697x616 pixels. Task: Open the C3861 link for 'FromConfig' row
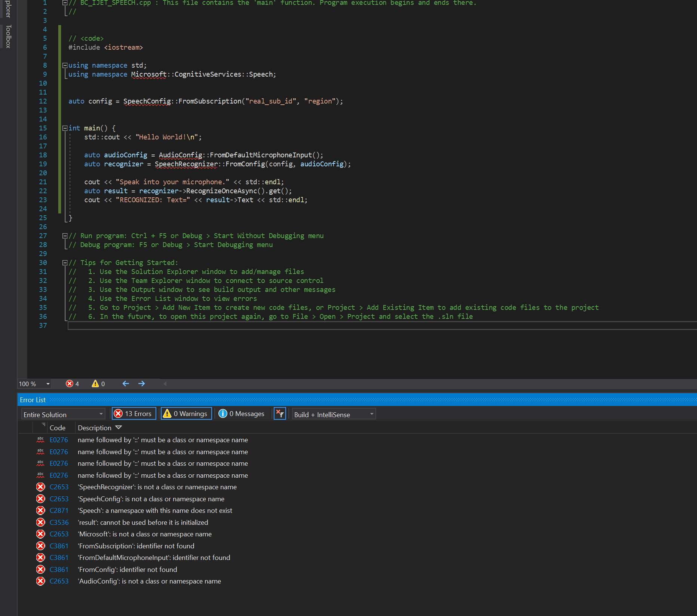(x=59, y=569)
